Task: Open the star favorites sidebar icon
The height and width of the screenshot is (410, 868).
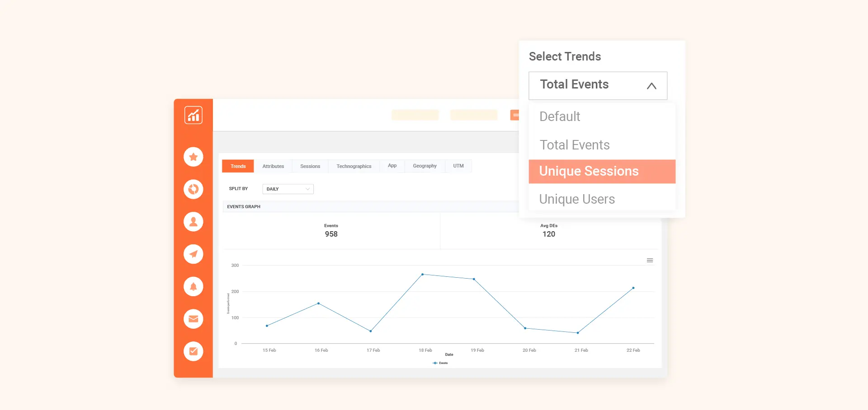Action: (x=193, y=157)
